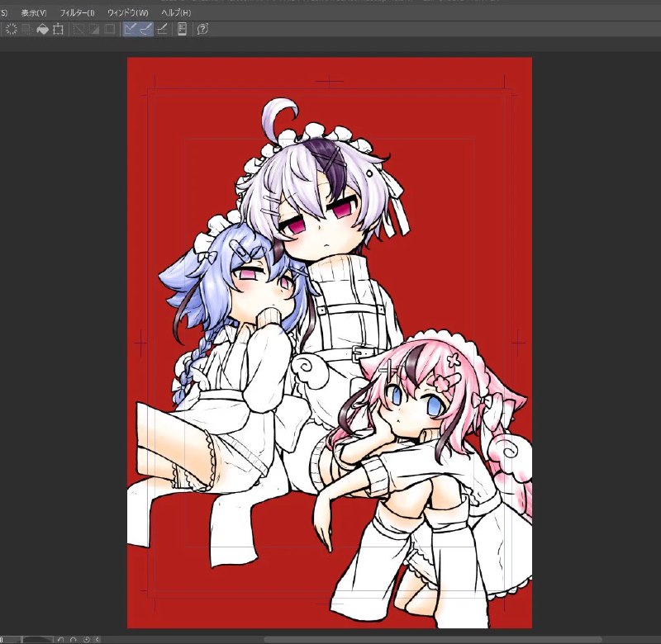
Task: Click the rotate canvas left icon
Action: (x=60, y=640)
